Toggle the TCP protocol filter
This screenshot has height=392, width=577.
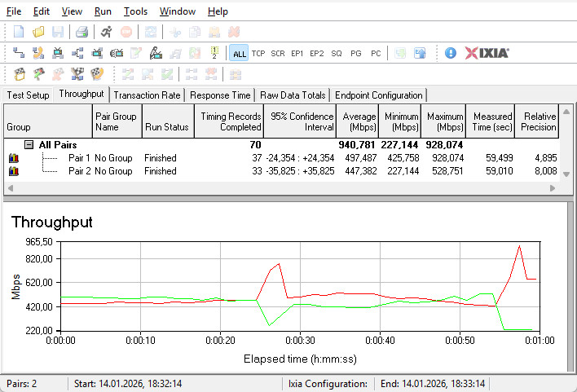pyautogui.click(x=258, y=53)
